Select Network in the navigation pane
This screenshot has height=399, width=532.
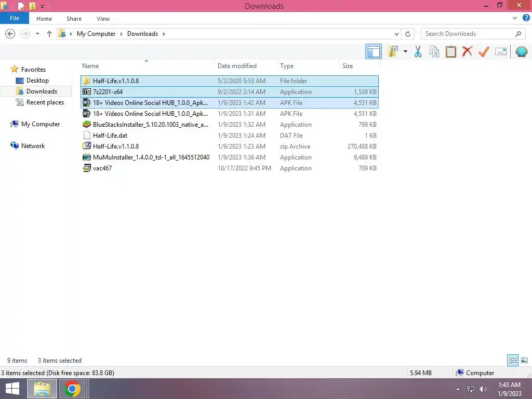coord(33,146)
